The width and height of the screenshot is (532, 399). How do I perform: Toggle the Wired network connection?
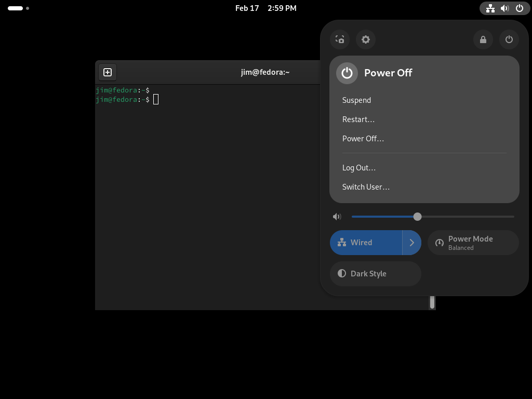coord(366,243)
